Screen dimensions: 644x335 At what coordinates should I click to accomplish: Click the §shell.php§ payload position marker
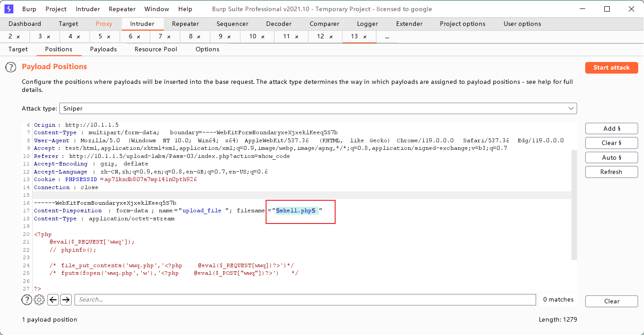coord(296,211)
